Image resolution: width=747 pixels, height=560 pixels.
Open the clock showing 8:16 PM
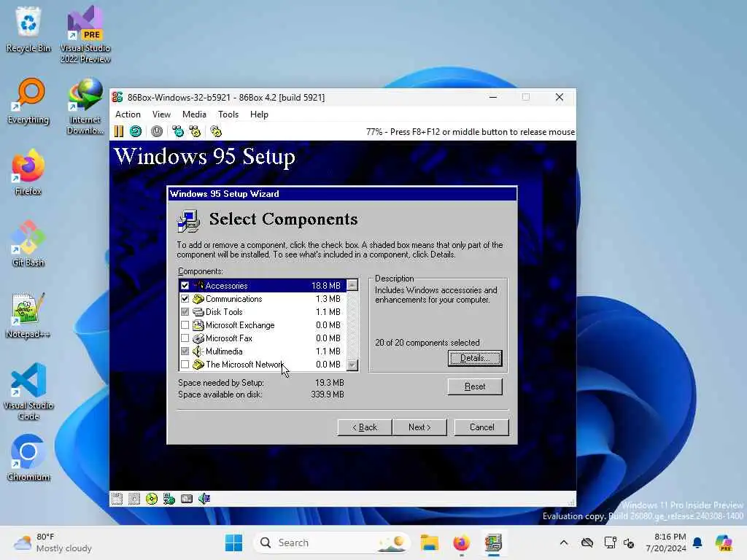pos(666,542)
